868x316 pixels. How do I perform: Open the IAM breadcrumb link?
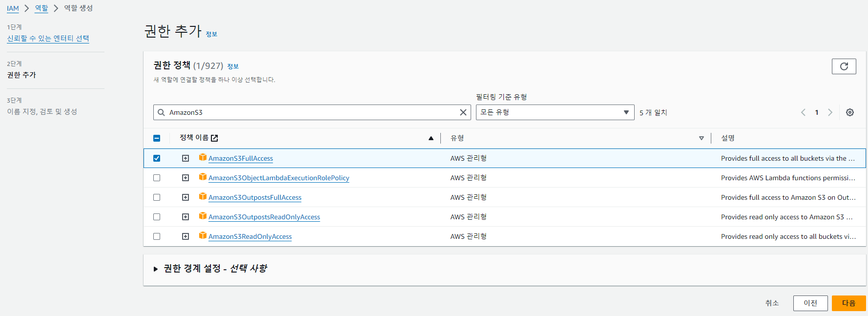pos(13,8)
